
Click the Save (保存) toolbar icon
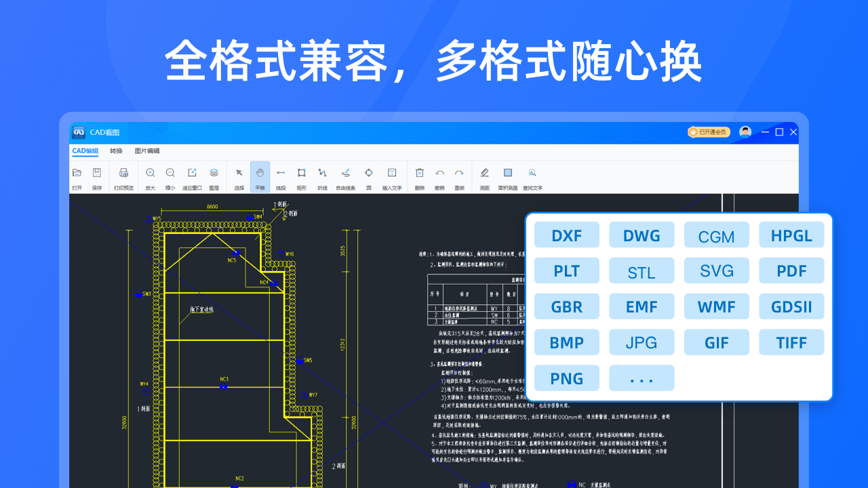pos(97,174)
